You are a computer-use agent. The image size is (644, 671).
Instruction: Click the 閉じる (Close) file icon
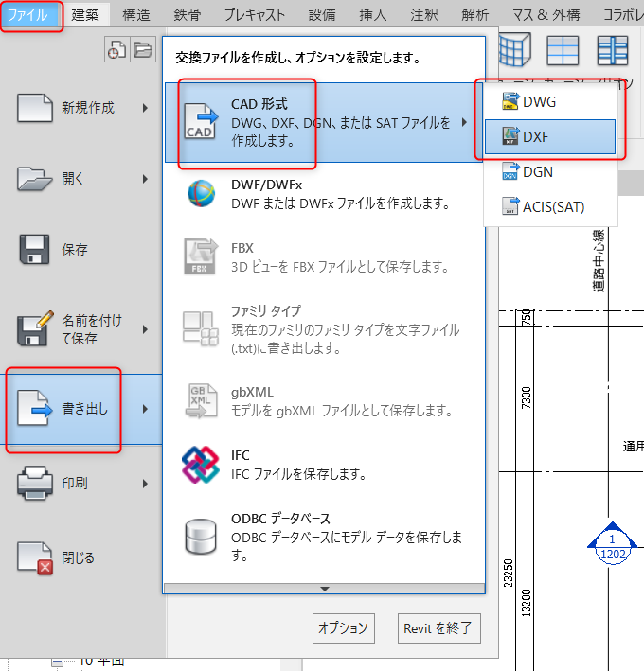[x=36, y=558]
